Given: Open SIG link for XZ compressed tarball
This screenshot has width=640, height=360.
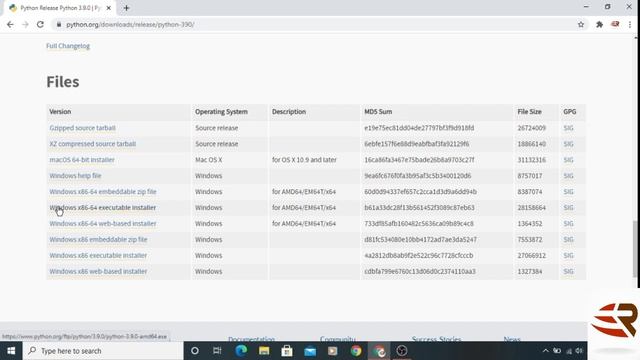Looking at the screenshot, I should click(568, 144).
